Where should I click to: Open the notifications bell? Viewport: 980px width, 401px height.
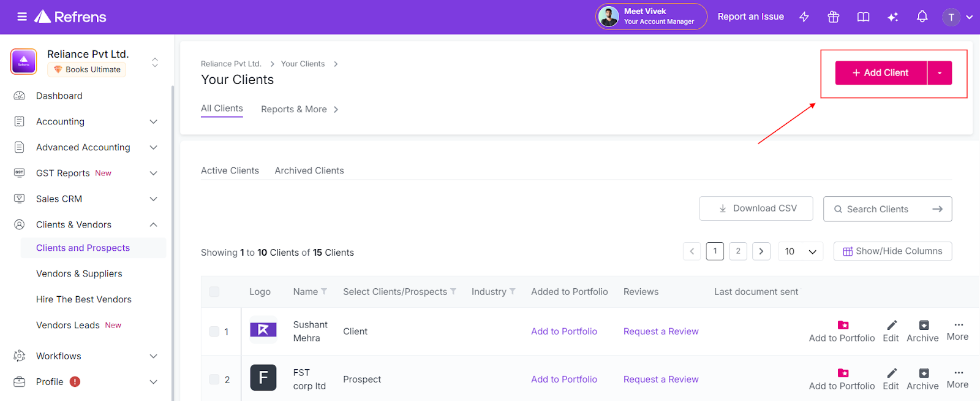point(922,17)
